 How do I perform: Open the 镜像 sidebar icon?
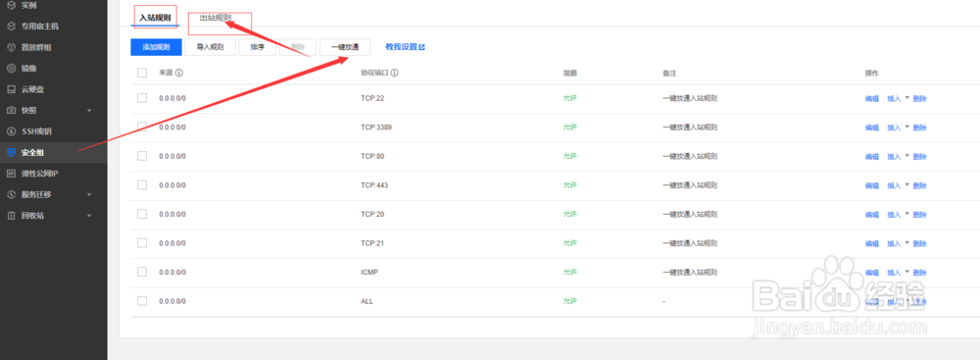tap(11, 69)
